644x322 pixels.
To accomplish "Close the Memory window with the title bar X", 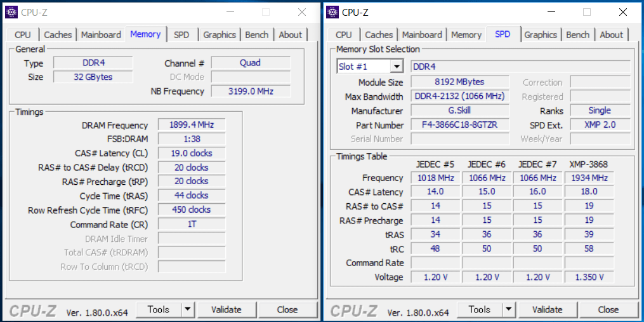I will click(x=302, y=12).
